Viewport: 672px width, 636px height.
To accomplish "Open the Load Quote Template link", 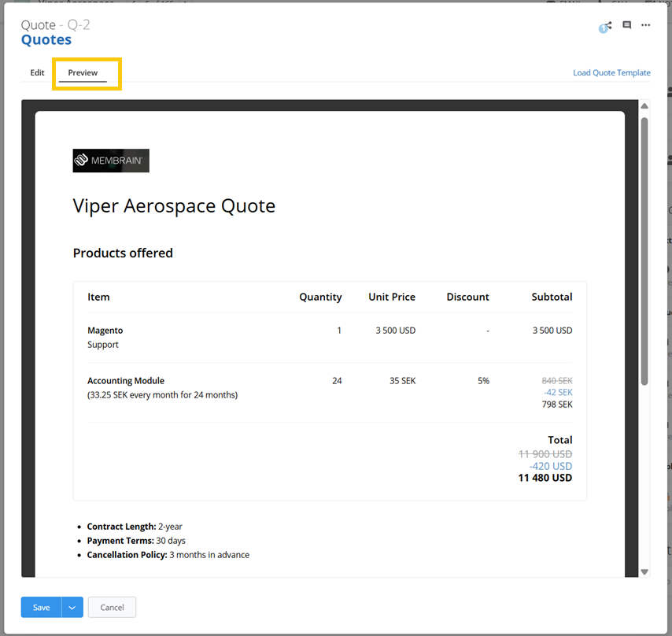I will coord(611,72).
